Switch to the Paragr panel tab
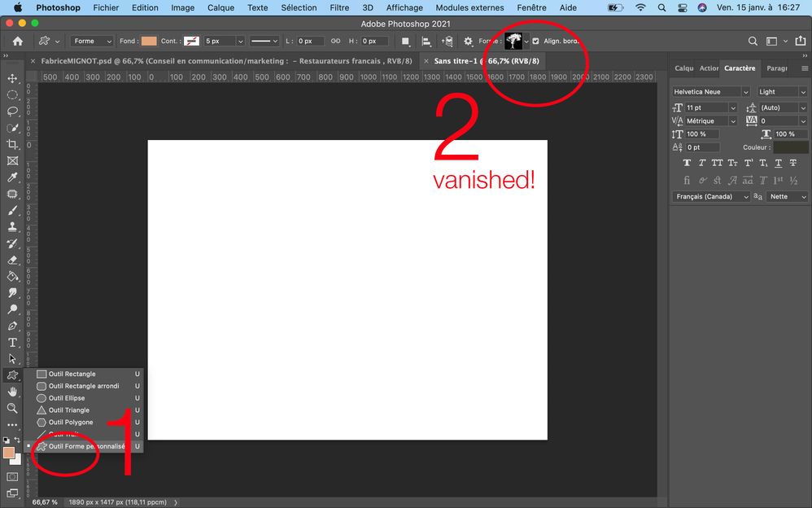812x508 pixels. (777, 68)
